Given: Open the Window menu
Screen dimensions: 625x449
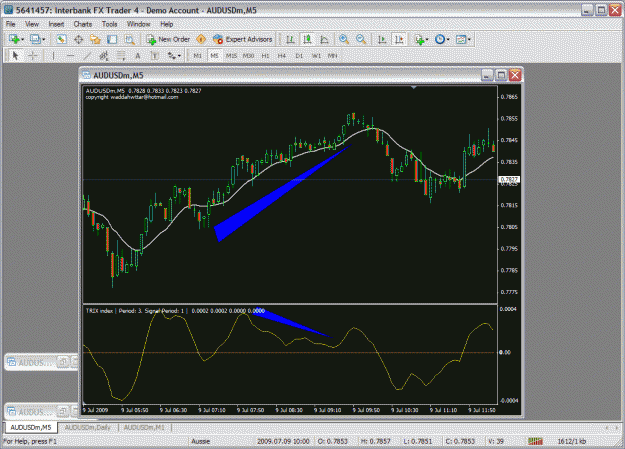Looking at the screenshot, I should coord(138,24).
